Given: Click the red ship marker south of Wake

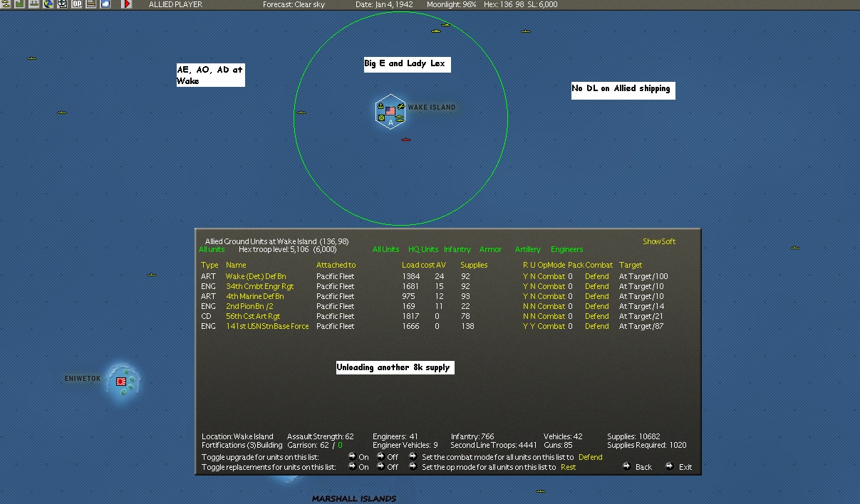Looking at the screenshot, I should tap(406, 140).
